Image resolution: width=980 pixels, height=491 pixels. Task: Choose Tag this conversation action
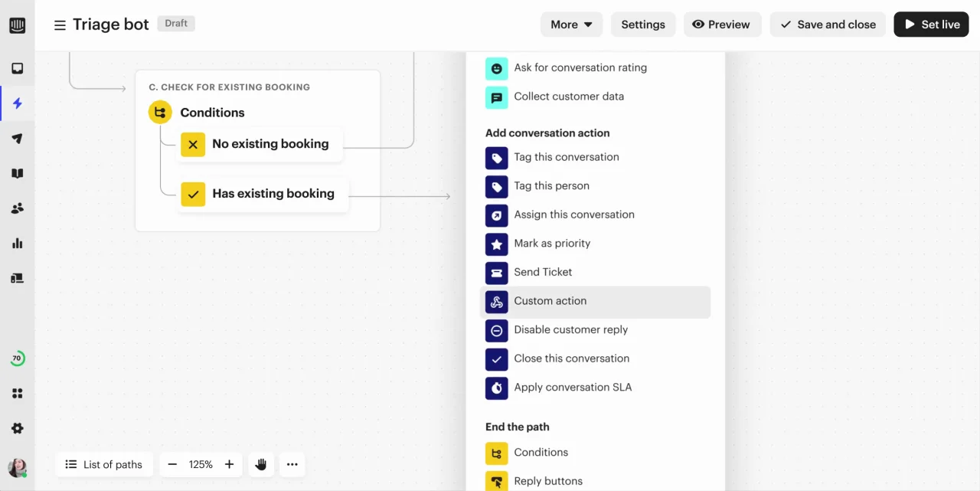pos(567,157)
